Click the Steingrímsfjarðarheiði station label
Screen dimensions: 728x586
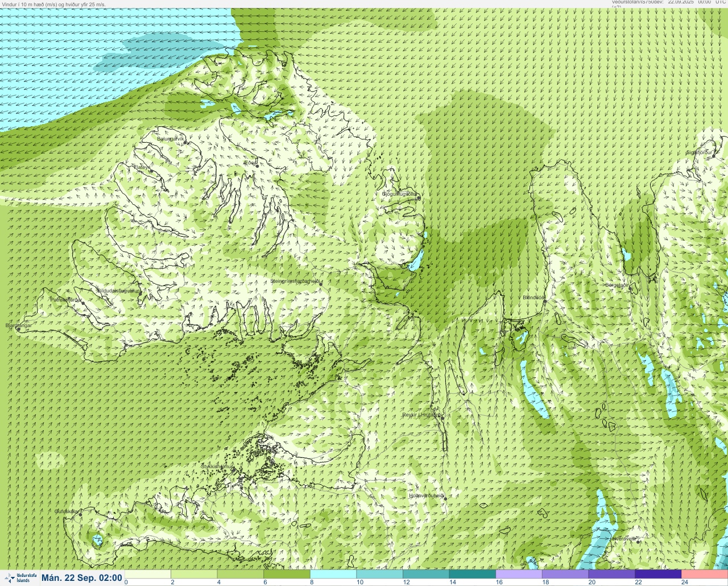294,281
